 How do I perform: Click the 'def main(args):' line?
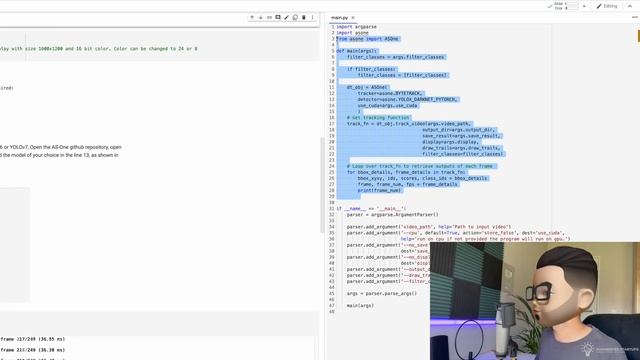pos(357,51)
